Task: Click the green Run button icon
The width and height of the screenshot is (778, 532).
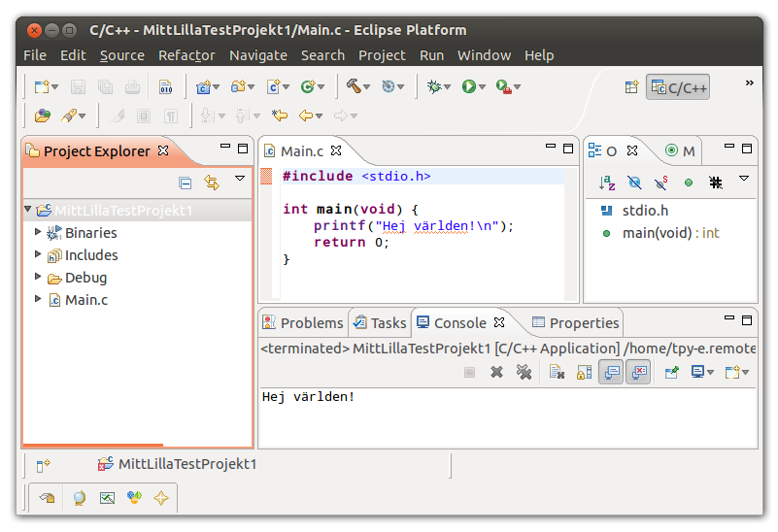Action: (469, 87)
